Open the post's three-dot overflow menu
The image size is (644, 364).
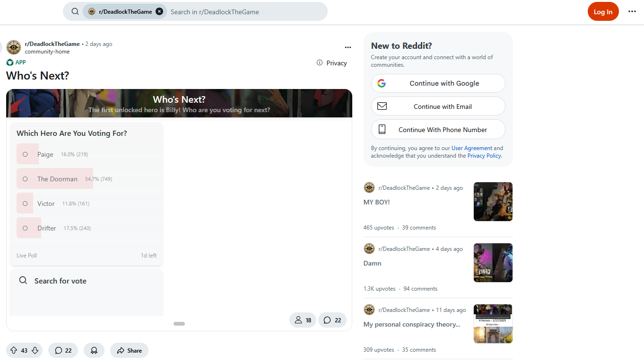coord(348,47)
